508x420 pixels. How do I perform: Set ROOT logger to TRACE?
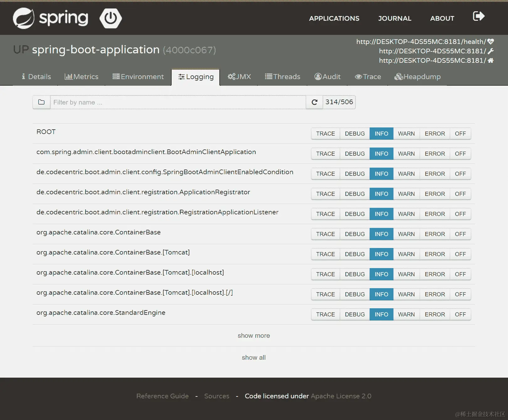[325, 133]
